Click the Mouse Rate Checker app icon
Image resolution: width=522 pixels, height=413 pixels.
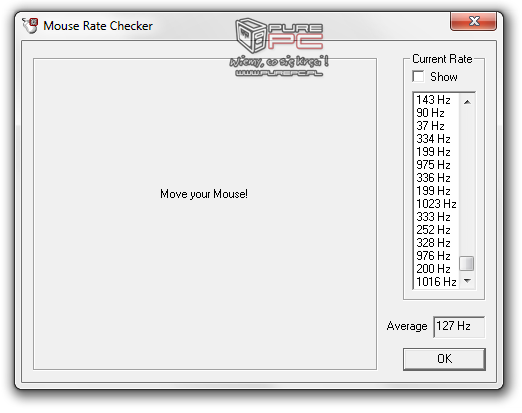click(x=30, y=26)
